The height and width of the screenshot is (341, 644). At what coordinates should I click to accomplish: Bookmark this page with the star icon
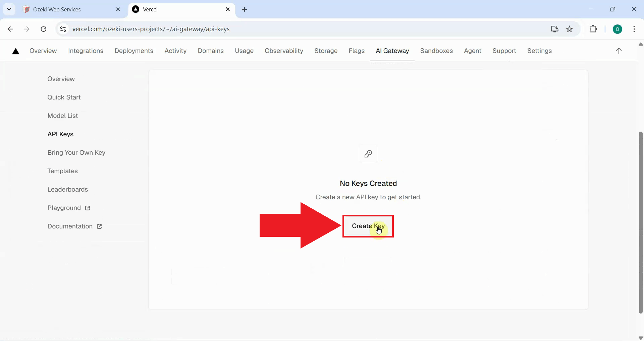(570, 29)
